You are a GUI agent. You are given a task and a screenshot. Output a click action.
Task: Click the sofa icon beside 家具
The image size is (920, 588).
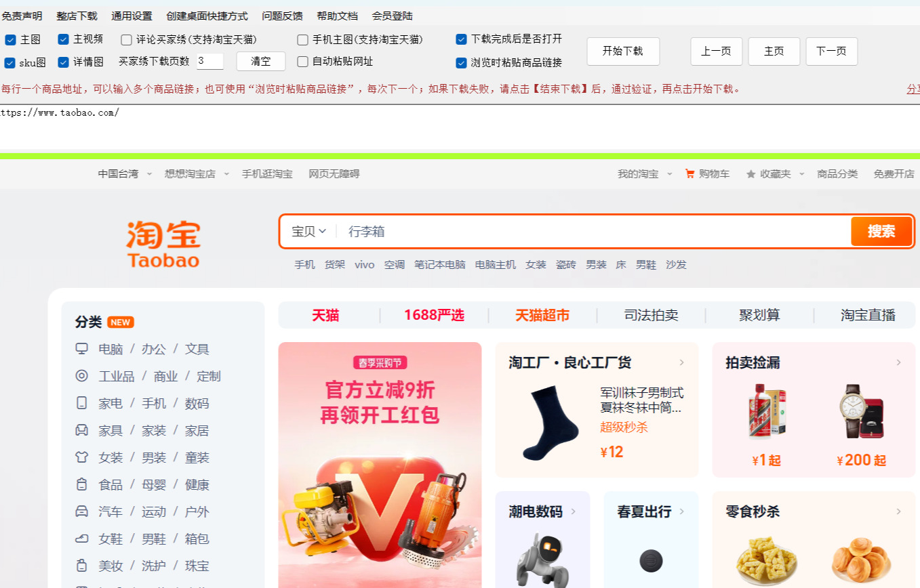coord(82,430)
